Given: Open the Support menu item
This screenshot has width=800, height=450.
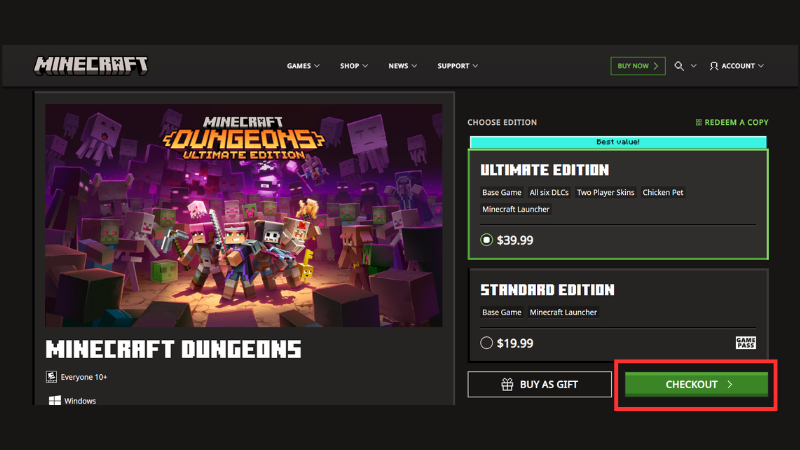Looking at the screenshot, I should pyautogui.click(x=457, y=66).
